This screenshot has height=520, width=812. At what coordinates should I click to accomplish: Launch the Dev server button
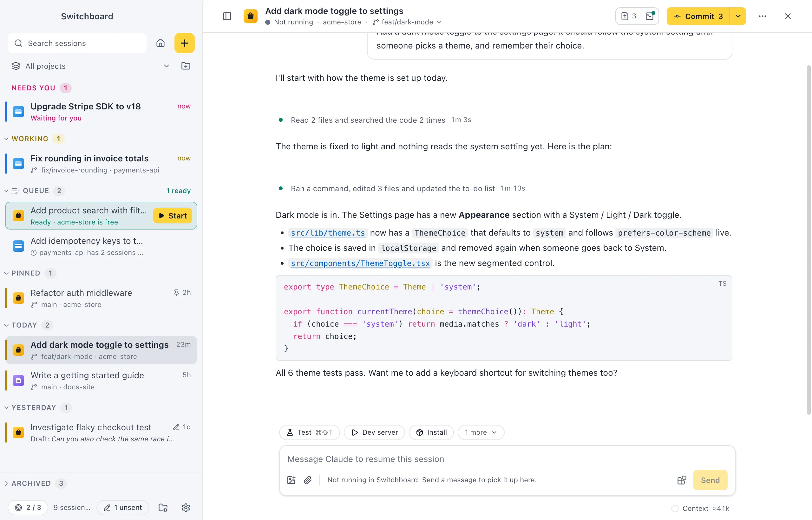coord(374,432)
